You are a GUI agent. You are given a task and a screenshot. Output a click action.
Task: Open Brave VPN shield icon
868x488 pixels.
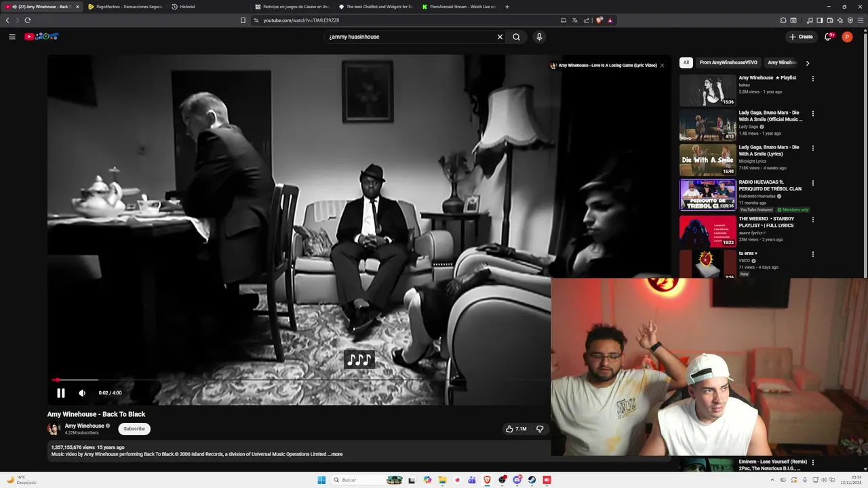(850, 20)
